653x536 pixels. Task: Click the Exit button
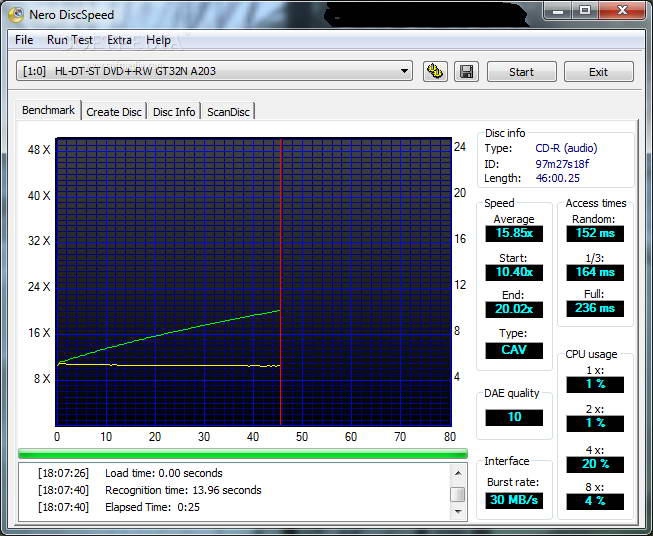click(598, 72)
